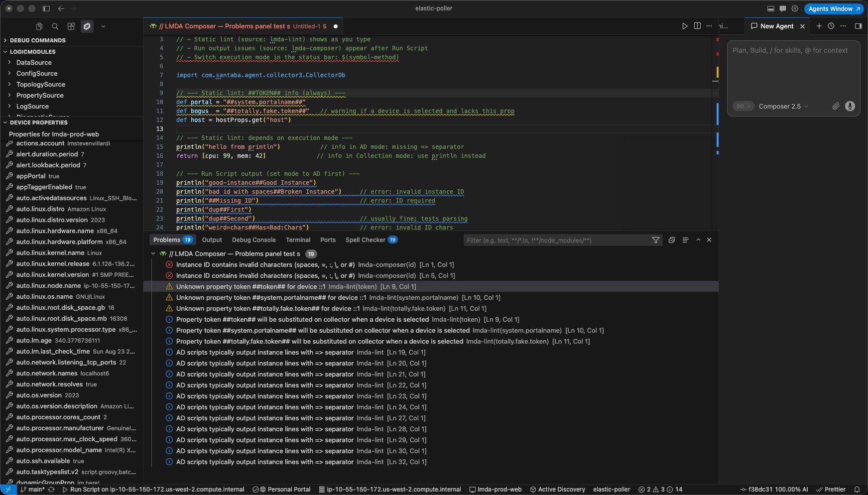Maximize the panel with the up chevron
Image resolution: width=868 pixels, height=495 pixels.
698,240
